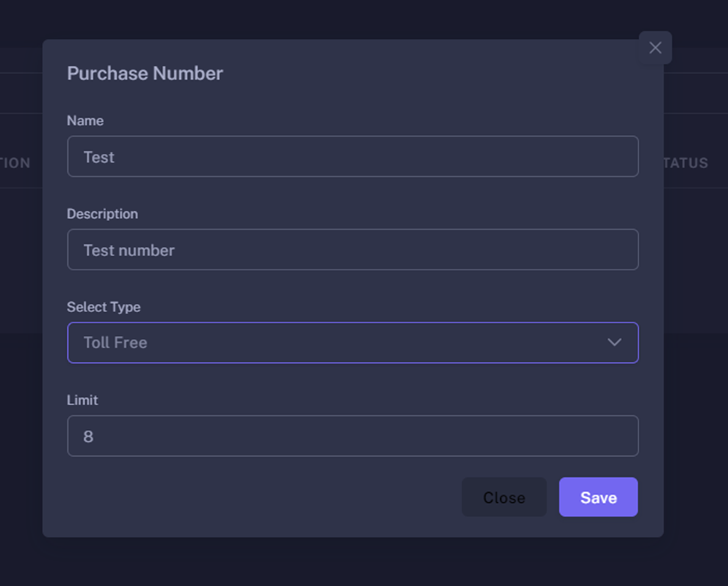This screenshot has width=728, height=586.
Task: Click the value 8 in Limit
Action: click(x=88, y=437)
